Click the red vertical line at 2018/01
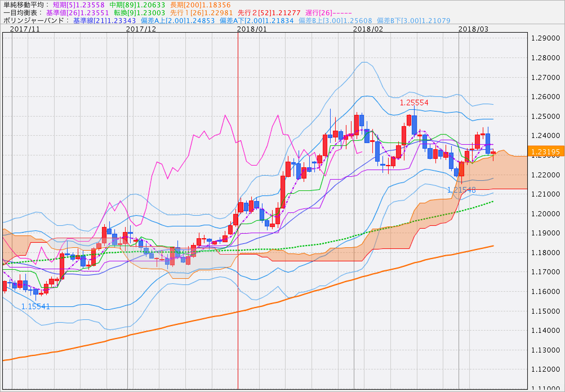This screenshot has width=565, height=392. point(238,211)
